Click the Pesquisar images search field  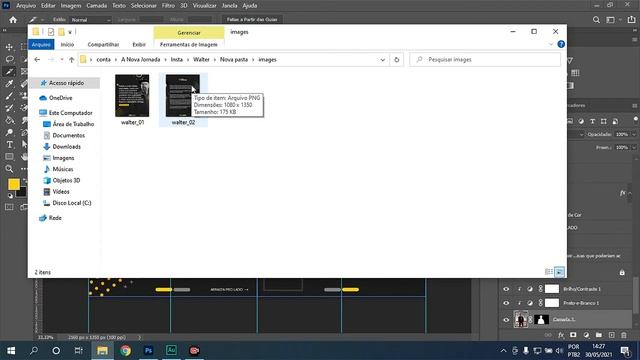485,60
